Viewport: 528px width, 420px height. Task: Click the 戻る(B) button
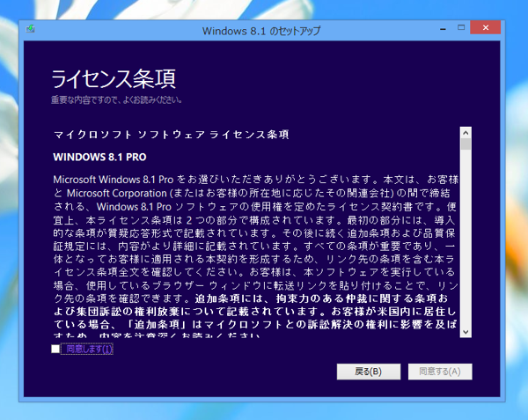click(x=369, y=372)
